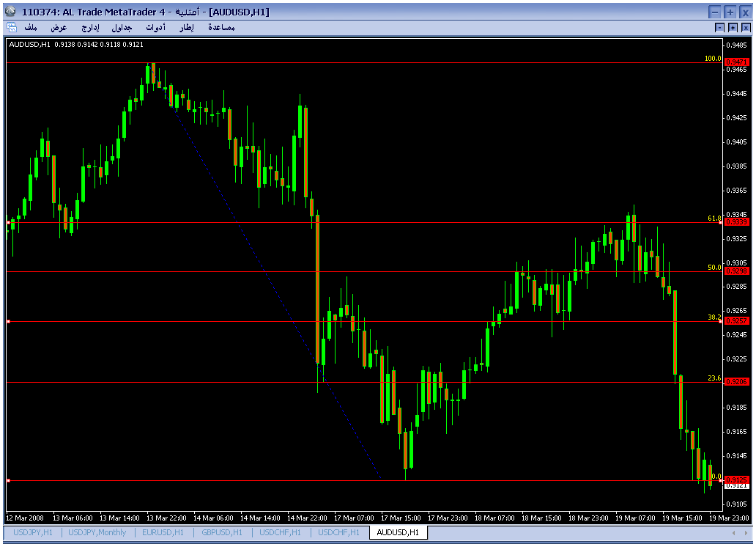Open the إدارج (Insert) menu

tap(90, 28)
